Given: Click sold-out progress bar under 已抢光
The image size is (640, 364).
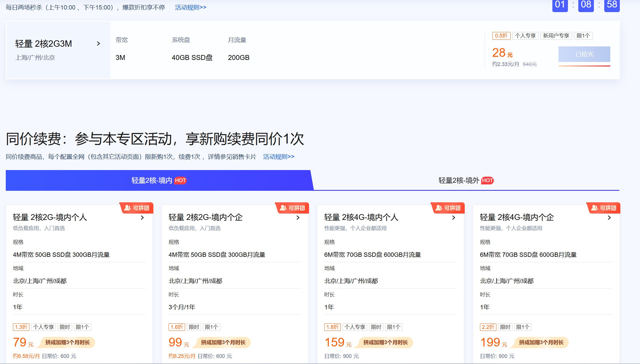Looking at the screenshot, I should (x=584, y=66).
